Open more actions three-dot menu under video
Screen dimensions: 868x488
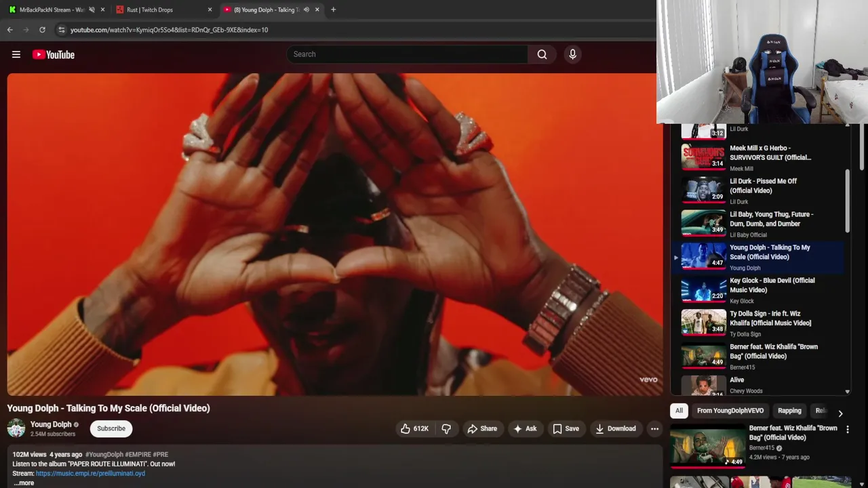[654, 428]
